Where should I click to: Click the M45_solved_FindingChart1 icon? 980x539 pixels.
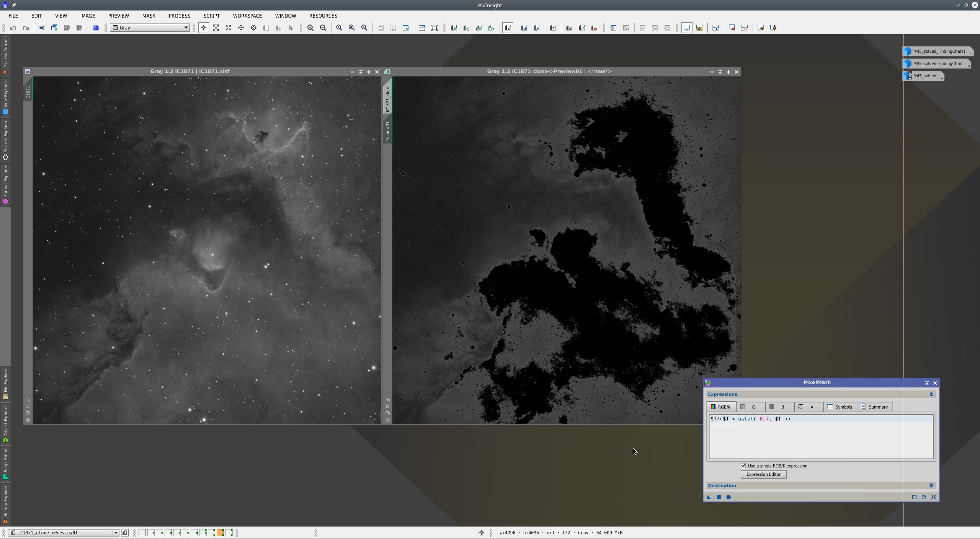coord(938,51)
